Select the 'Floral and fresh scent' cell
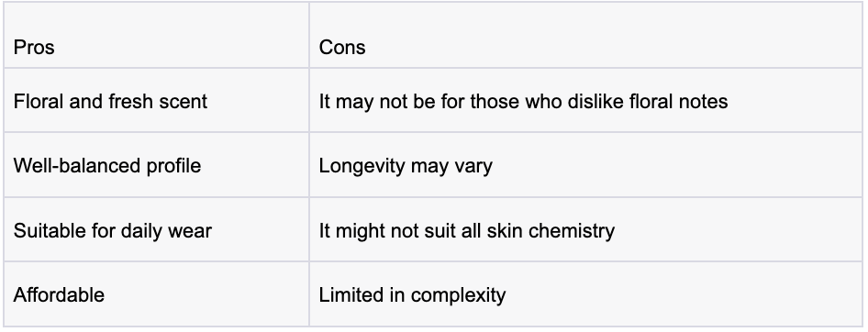 click(x=157, y=101)
